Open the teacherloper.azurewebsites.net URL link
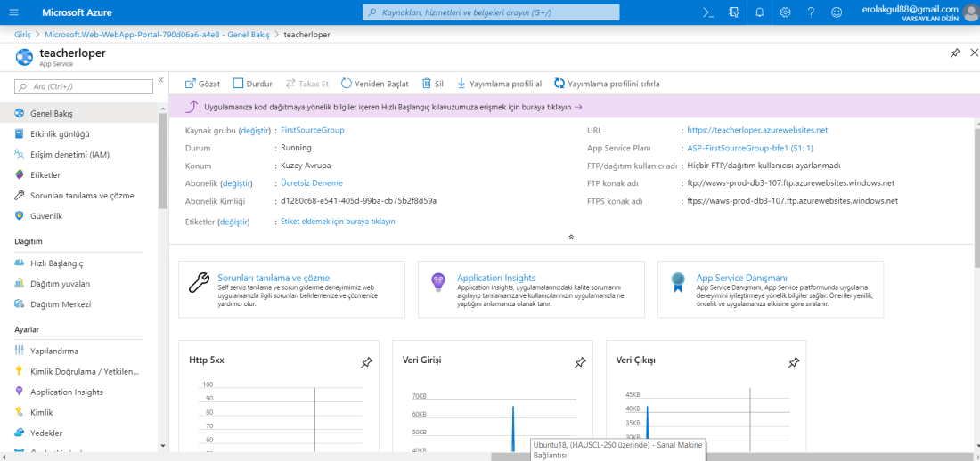This screenshot has height=461, width=980. click(x=757, y=130)
